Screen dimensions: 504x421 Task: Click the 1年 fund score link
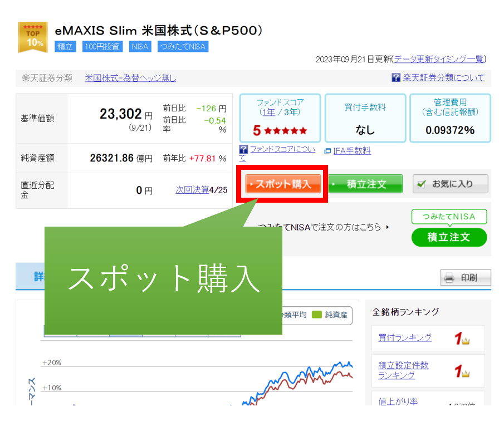coord(269,112)
